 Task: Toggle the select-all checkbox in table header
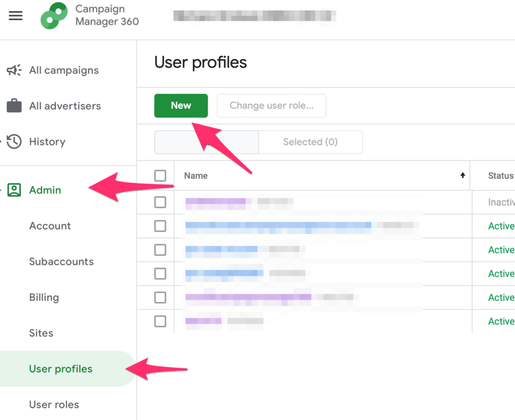(x=160, y=175)
